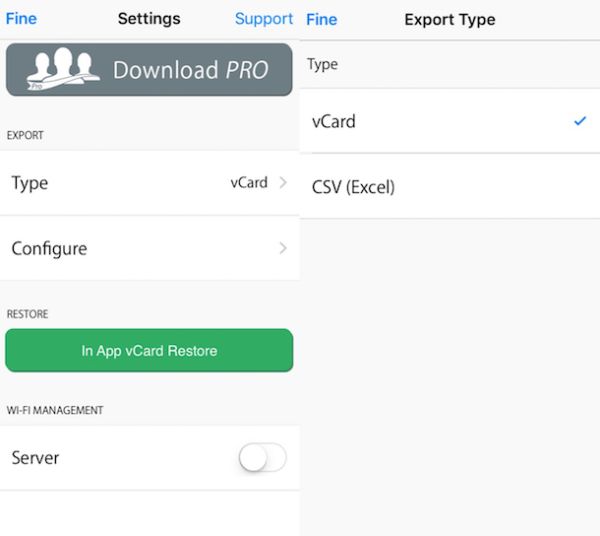Tap Fine on the Export Type screen
The height and width of the screenshot is (536, 600).
pos(322,19)
